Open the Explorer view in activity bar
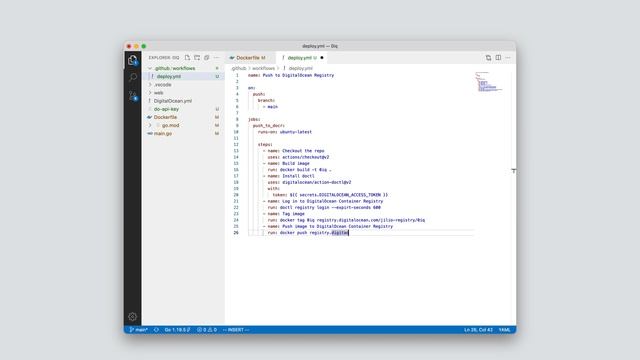 tap(133, 60)
